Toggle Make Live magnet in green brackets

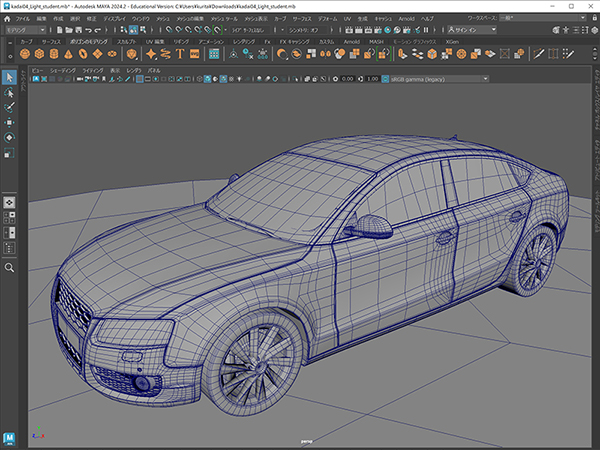[217, 30]
